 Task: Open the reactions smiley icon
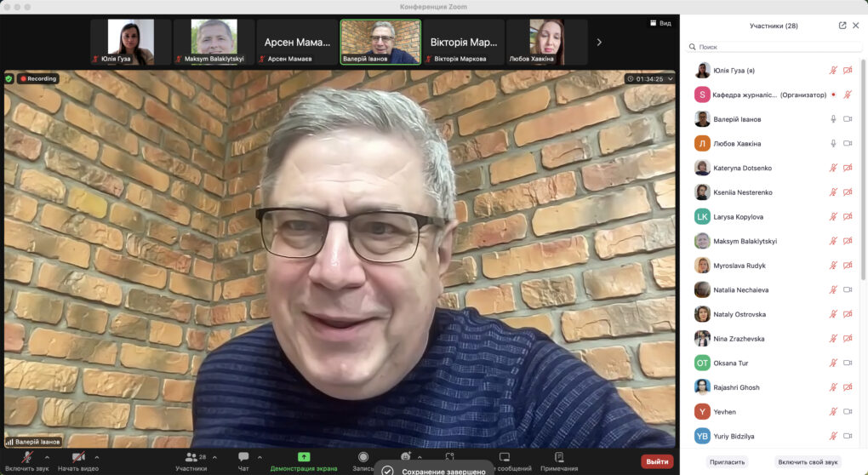406,456
